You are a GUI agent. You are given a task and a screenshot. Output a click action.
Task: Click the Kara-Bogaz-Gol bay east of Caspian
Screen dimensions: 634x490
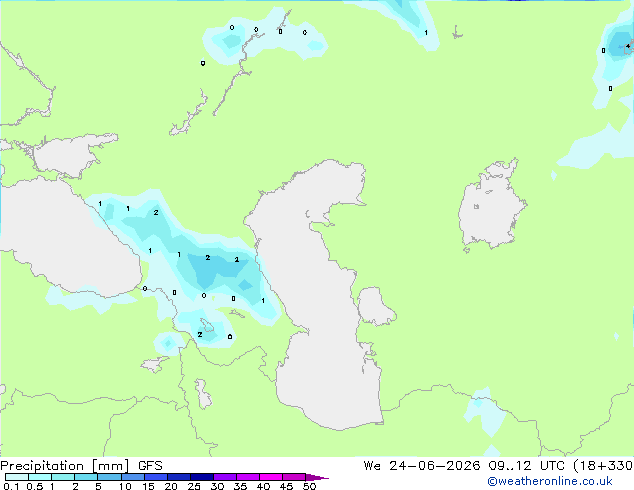point(375,306)
